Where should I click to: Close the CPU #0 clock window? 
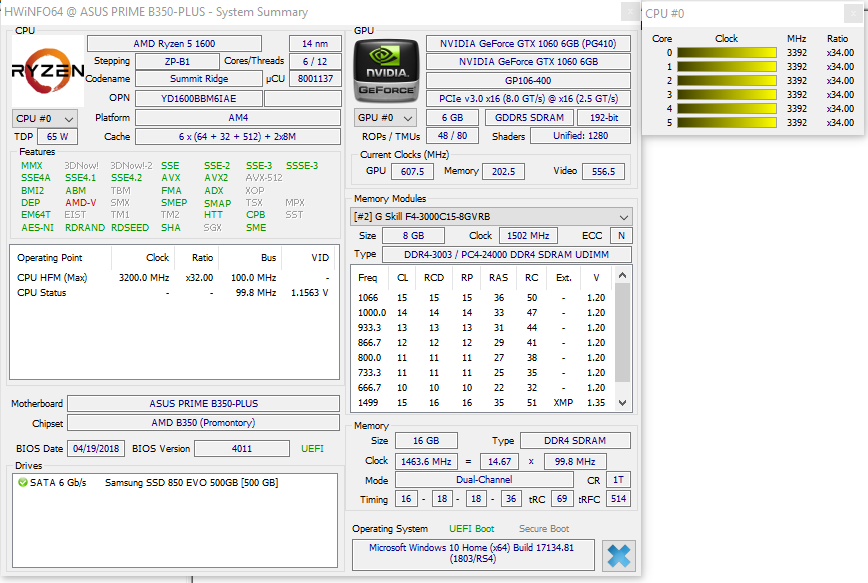click(852, 13)
